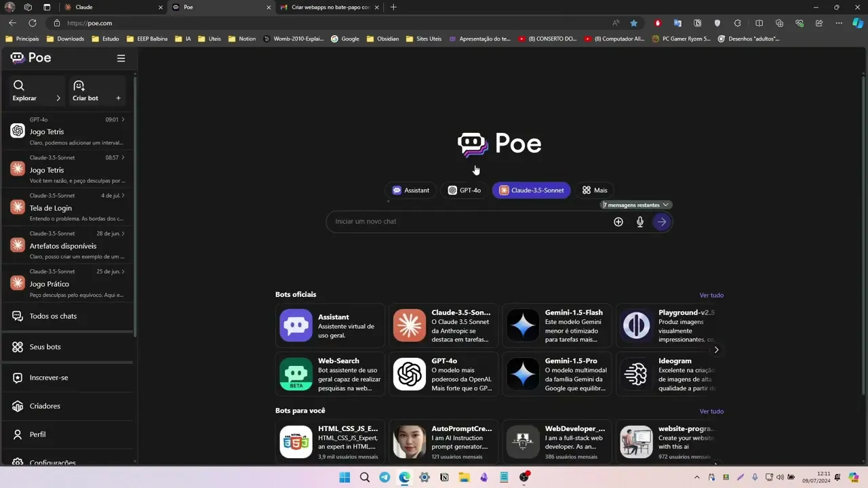Expand the mensagens restantes dropdown
The width and height of the screenshot is (868, 488).
[x=636, y=205]
